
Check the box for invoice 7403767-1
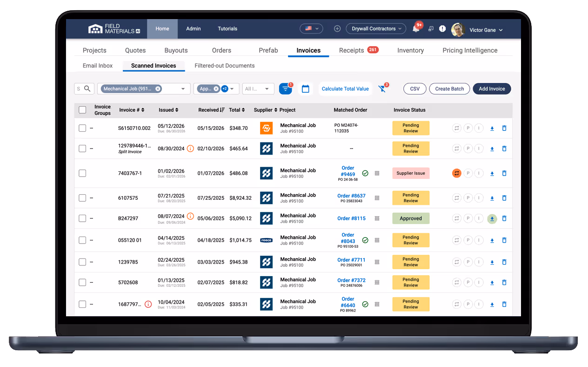tap(82, 173)
